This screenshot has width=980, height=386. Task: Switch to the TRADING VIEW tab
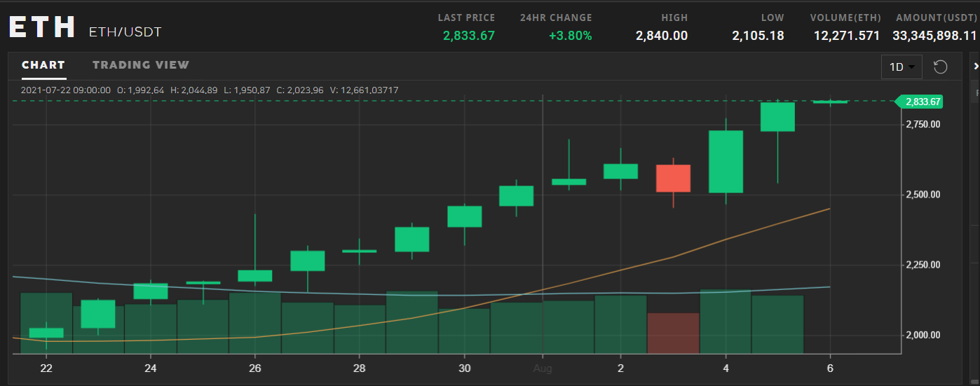[x=141, y=65]
